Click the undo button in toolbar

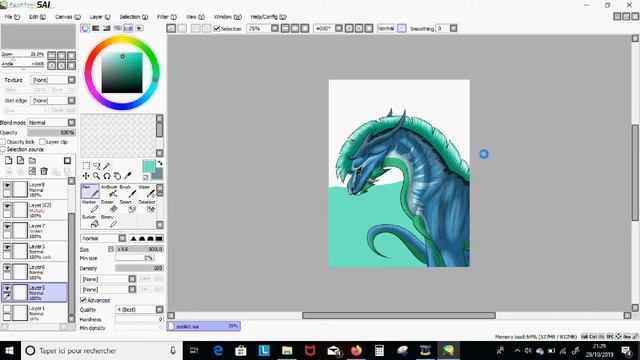171,28
